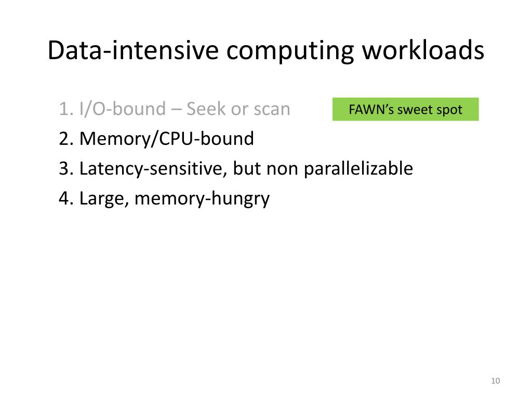Viewport: 532px width, 399px height.
Task: Click slide page number 10
Action: (495, 381)
